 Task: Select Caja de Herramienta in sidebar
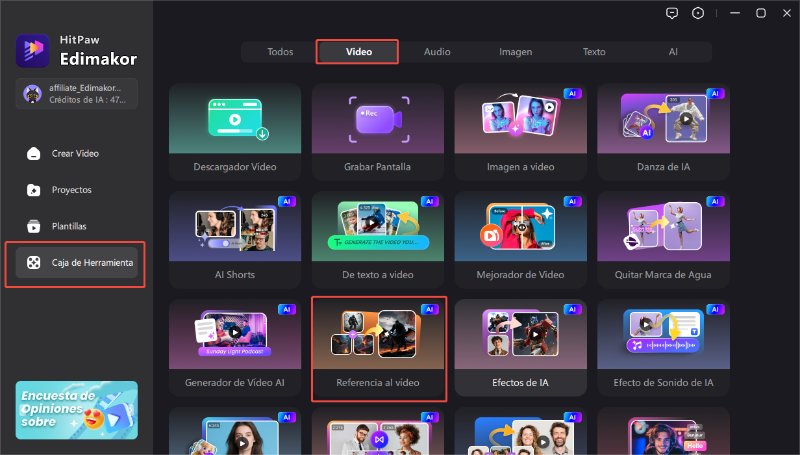tap(77, 263)
